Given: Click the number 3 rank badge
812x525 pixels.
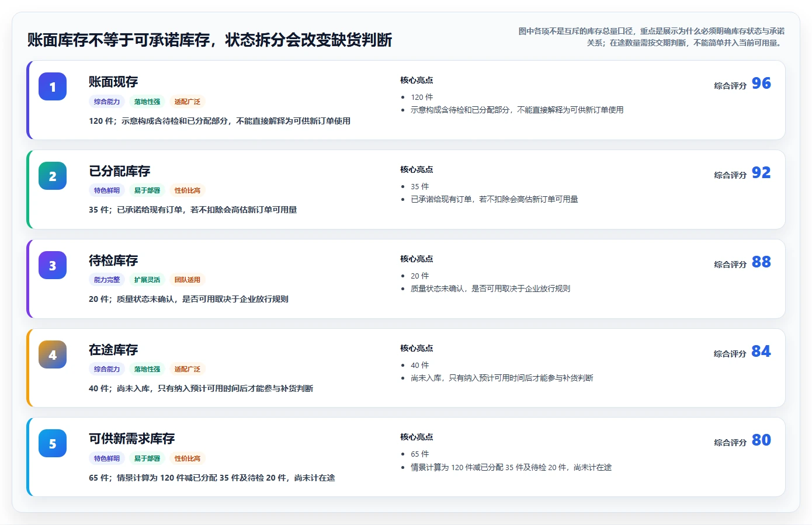Looking at the screenshot, I should point(53,265).
